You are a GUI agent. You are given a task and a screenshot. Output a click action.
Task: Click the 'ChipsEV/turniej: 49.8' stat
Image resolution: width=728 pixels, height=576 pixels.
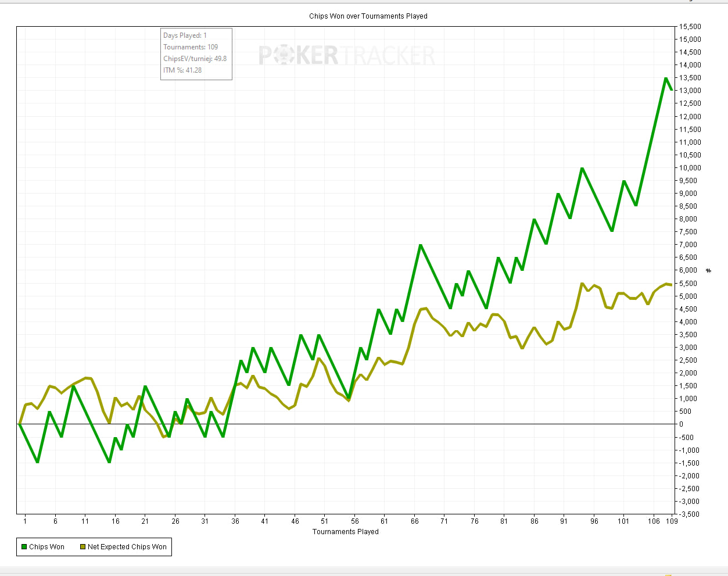tap(195, 59)
